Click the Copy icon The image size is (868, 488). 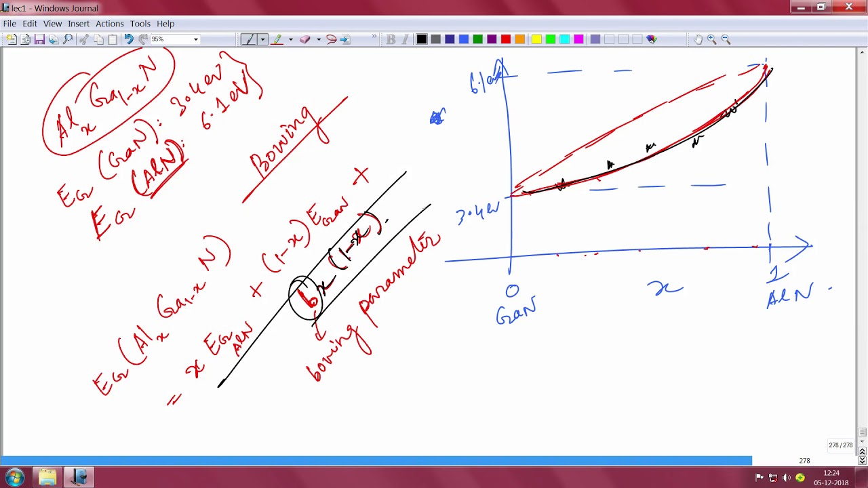tap(98, 39)
